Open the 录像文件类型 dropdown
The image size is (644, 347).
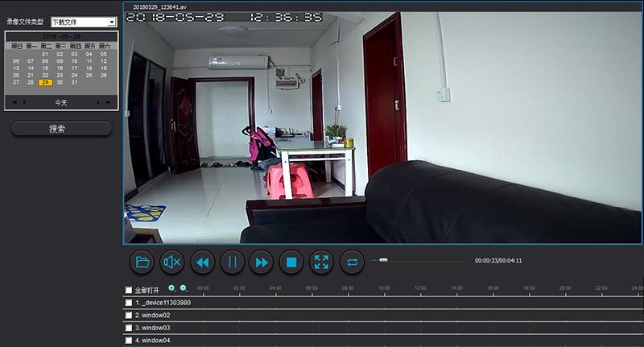click(112, 22)
